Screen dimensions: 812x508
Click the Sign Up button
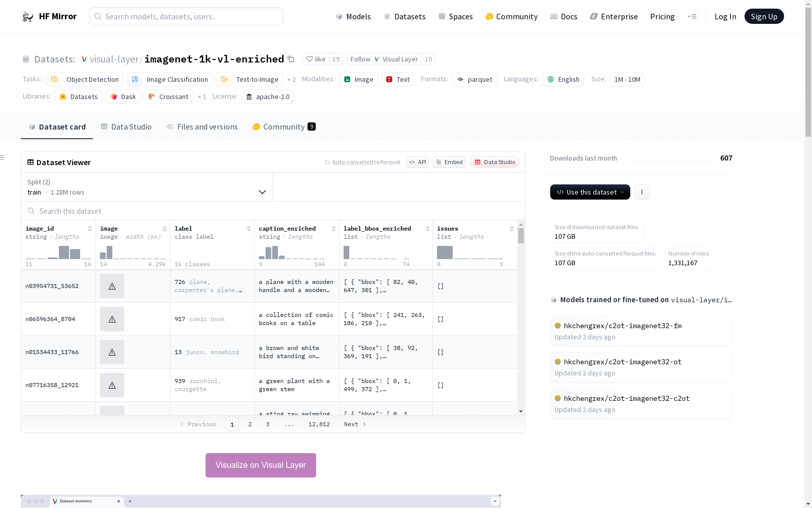pyautogui.click(x=764, y=16)
